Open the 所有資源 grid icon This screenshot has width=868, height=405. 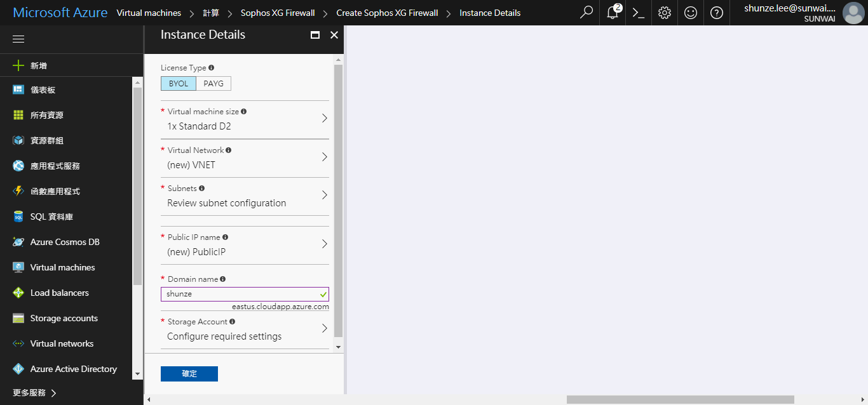tap(18, 115)
